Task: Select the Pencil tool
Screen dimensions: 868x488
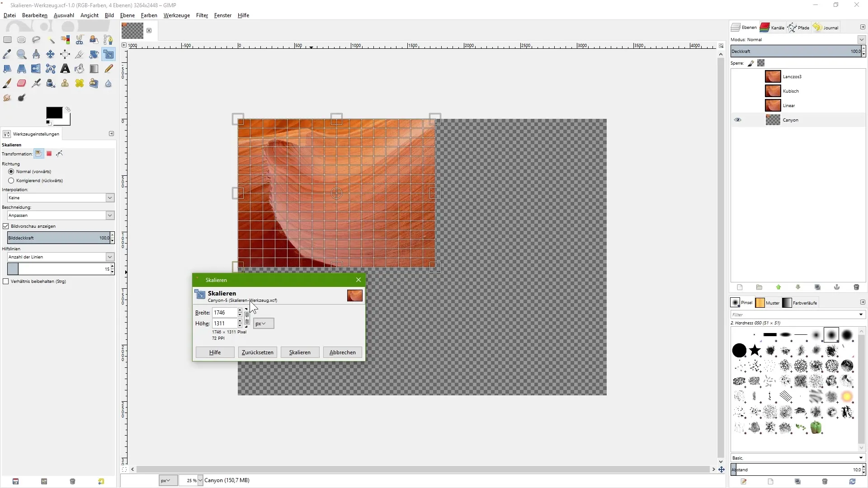Action: click(x=108, y=69)
